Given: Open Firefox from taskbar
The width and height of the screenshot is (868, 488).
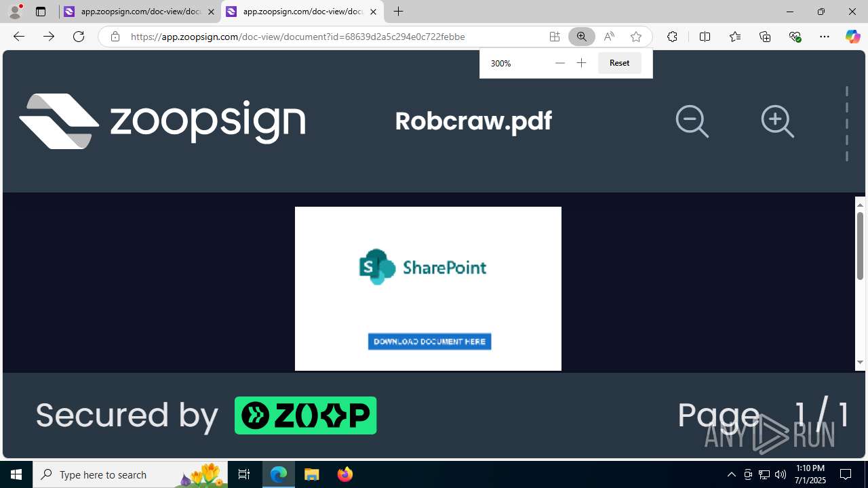Looking at the screenshot, I should tap(345, 474).
